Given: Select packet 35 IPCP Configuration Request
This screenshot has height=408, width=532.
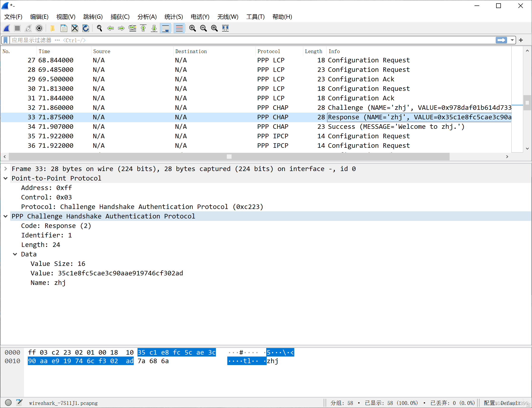Looking at the screenshot, I should click(x=256, y=136).
